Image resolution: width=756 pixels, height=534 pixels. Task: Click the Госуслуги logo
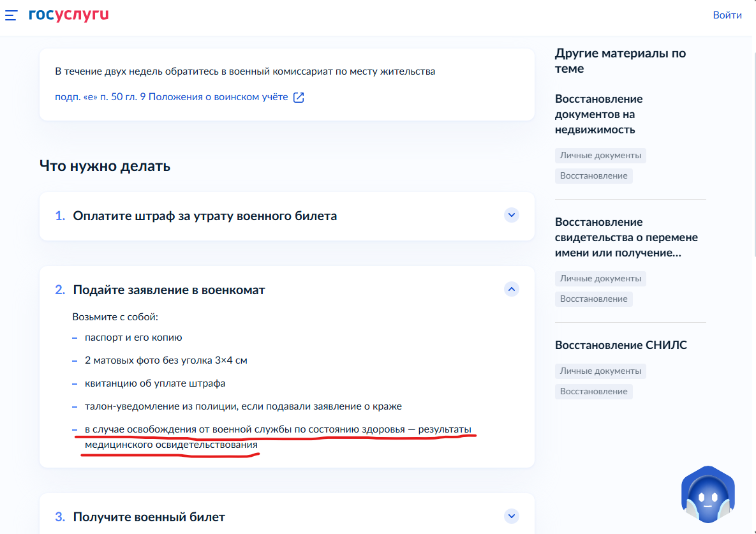(68, 15)
